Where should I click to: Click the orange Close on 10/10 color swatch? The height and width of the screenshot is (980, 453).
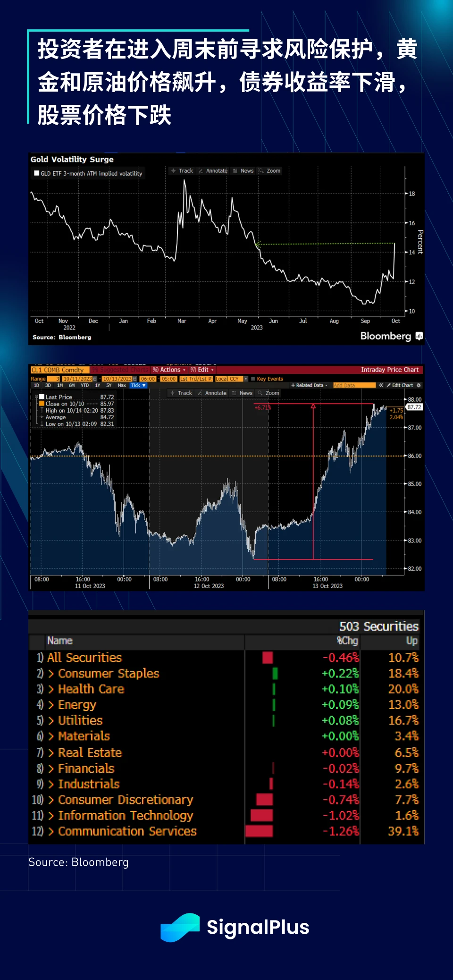point(42,404)
